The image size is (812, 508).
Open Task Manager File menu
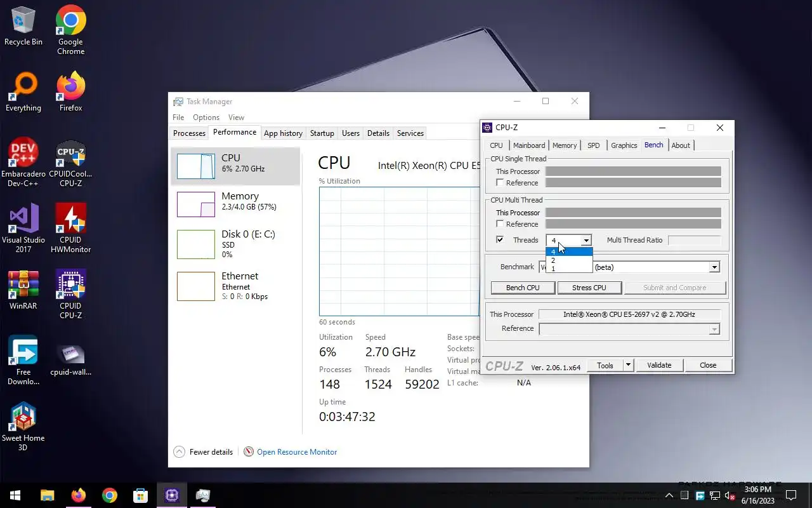[178, 117]
